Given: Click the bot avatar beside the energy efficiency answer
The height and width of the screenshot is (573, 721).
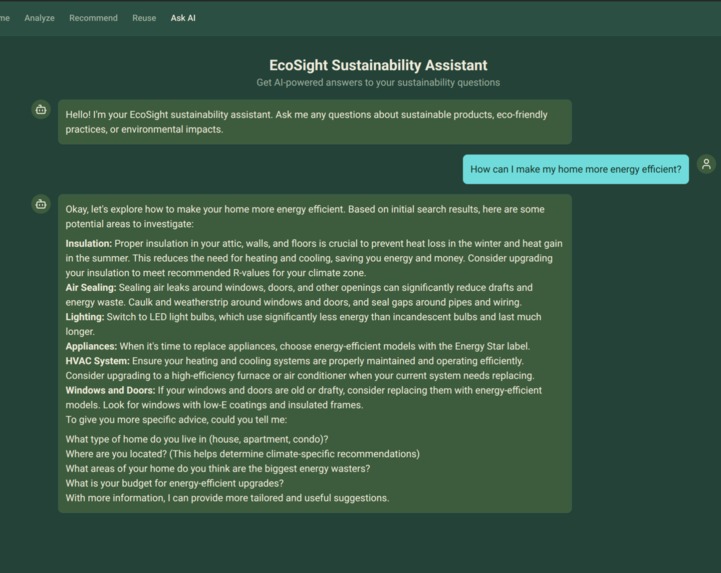Looking at the screenshot, I should [41, 204].
